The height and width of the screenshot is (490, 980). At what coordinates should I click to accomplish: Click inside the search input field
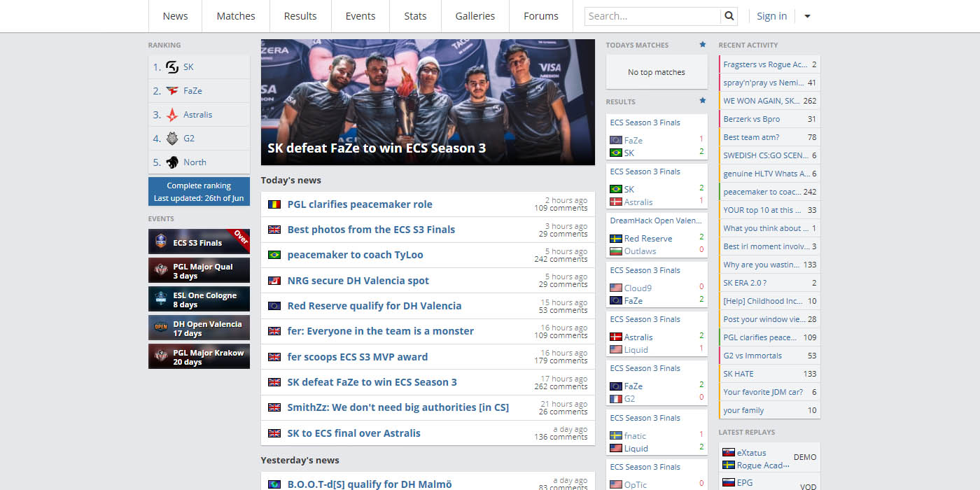[x=651, y=15]
